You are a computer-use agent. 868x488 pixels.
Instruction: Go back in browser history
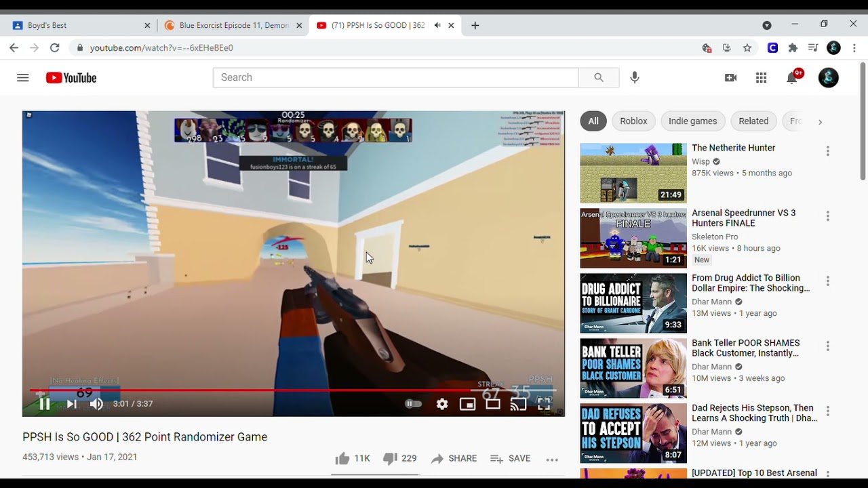(x=14, y=48)
